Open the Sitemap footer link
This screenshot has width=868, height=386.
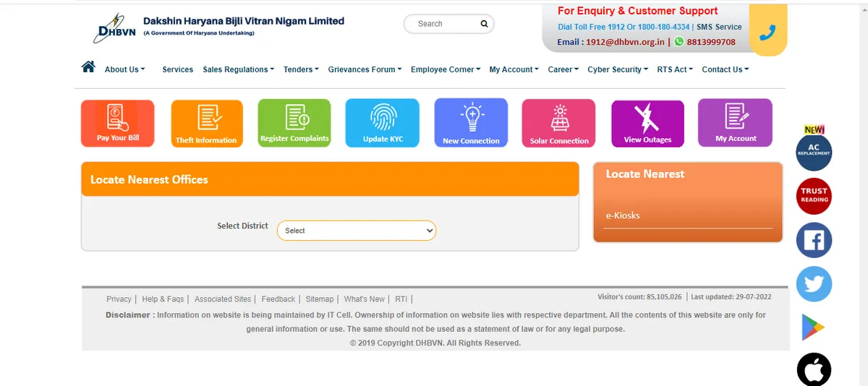(x=320, y=299)
